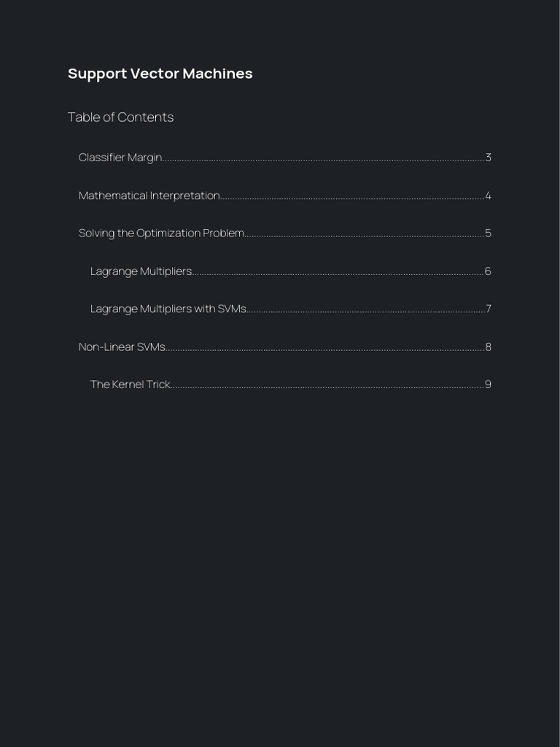
Task: Click the dotted leader after Non-Linear SVMs
Action: (x=324, y=349)
